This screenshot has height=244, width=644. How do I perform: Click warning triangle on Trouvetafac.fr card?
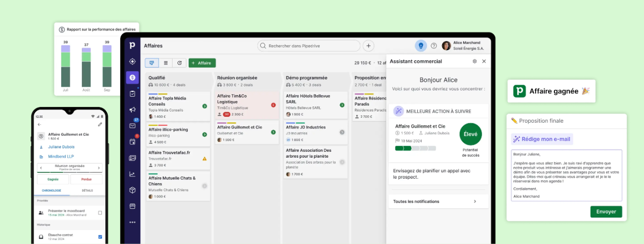[204, 159]
